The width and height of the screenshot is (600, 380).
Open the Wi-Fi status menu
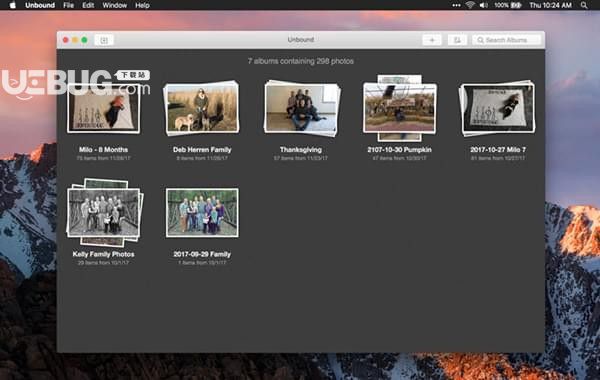[470, 5]
